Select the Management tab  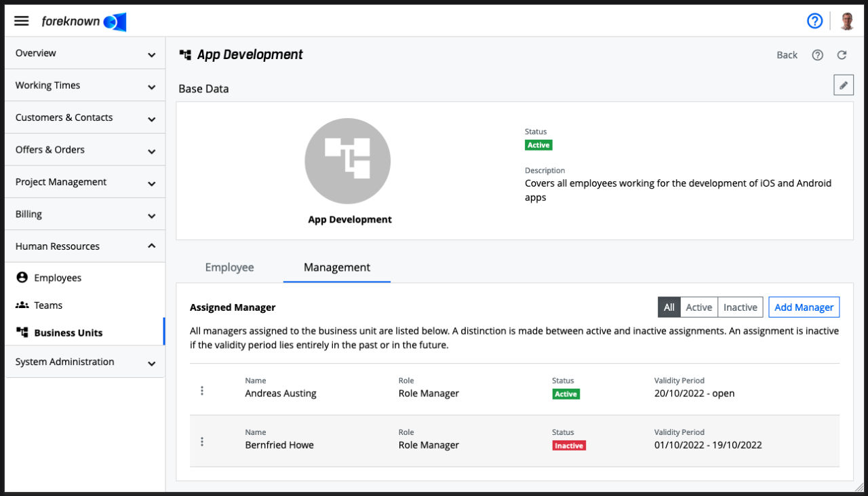click(x=337, y=267)
